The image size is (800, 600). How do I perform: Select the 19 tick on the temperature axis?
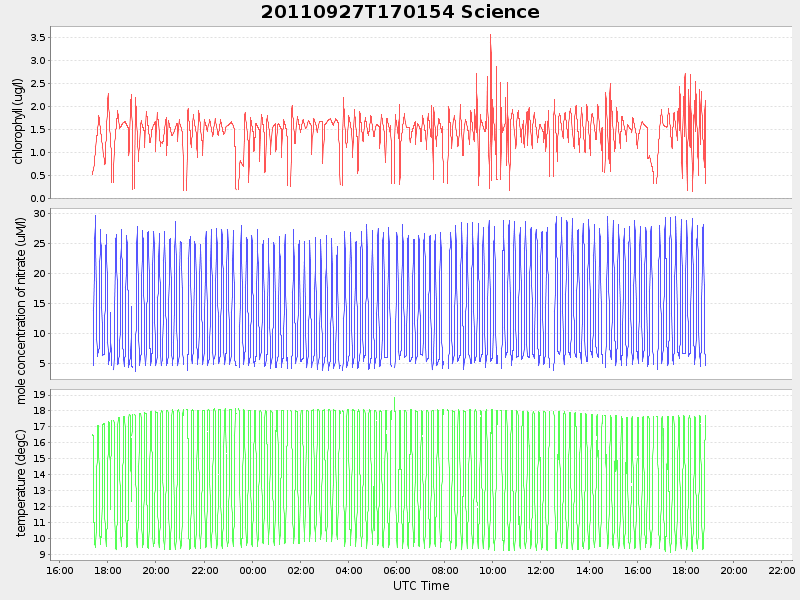(x=40, y=395)
